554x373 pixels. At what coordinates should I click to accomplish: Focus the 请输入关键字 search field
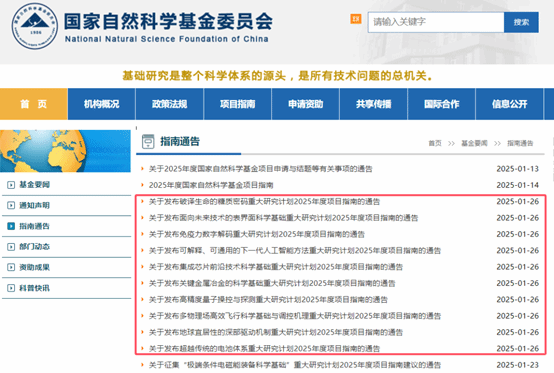point(436,22)
